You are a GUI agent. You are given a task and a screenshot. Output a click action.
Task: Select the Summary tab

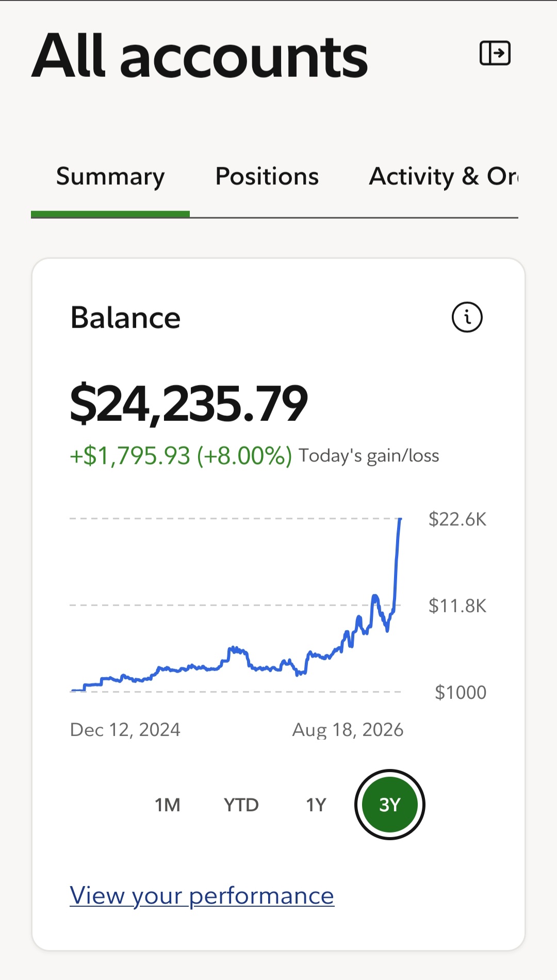pos(110,177)
